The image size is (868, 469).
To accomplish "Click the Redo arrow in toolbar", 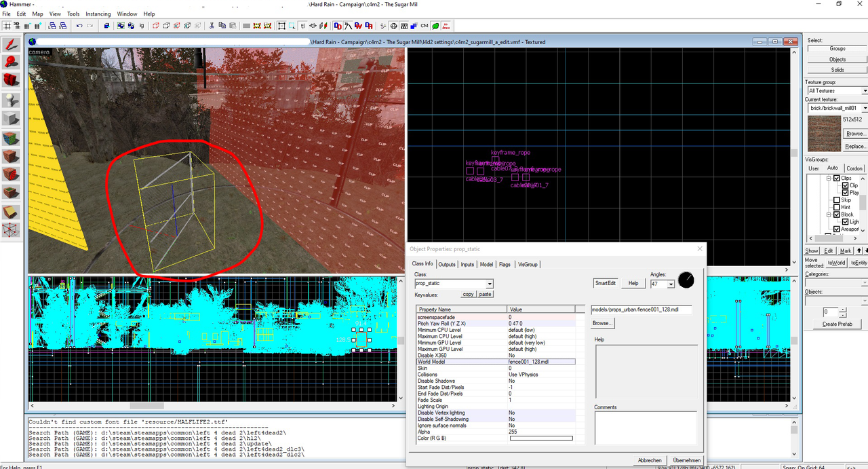I will (90, 26).
